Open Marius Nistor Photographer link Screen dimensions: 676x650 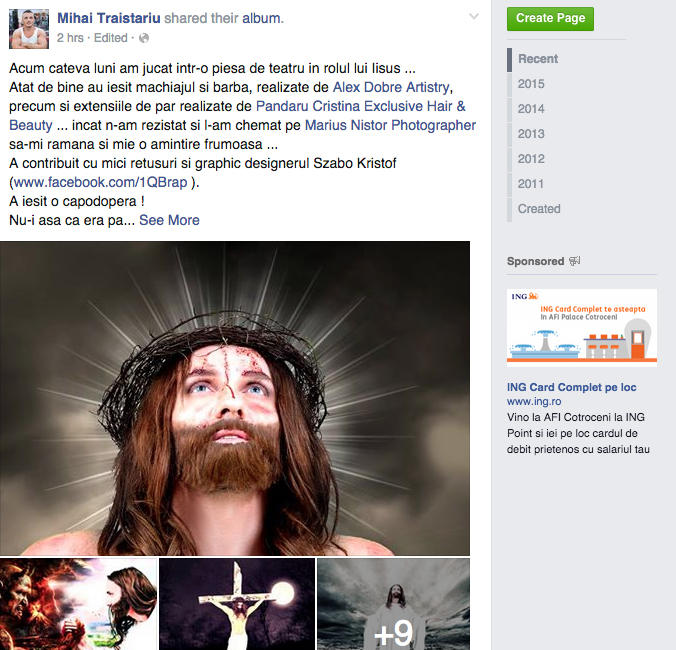(390, 125)
